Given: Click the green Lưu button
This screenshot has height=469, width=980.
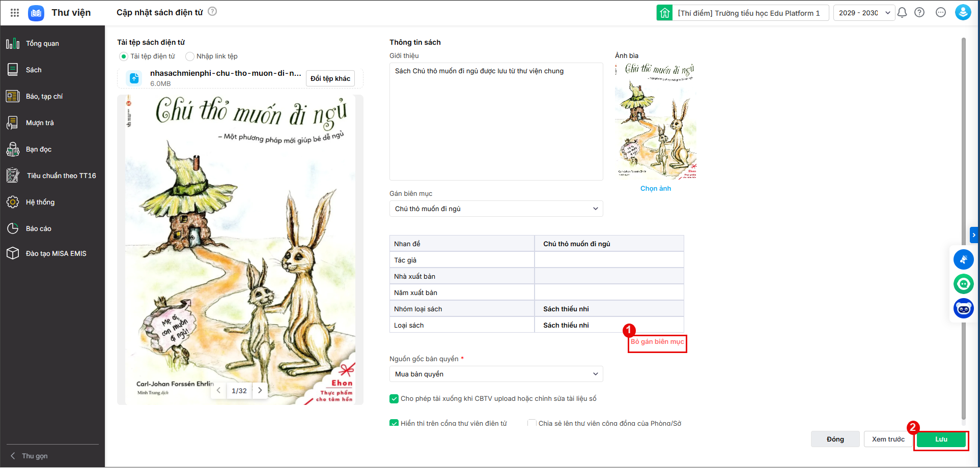Looking at the screenshot, I should [941, 439].
